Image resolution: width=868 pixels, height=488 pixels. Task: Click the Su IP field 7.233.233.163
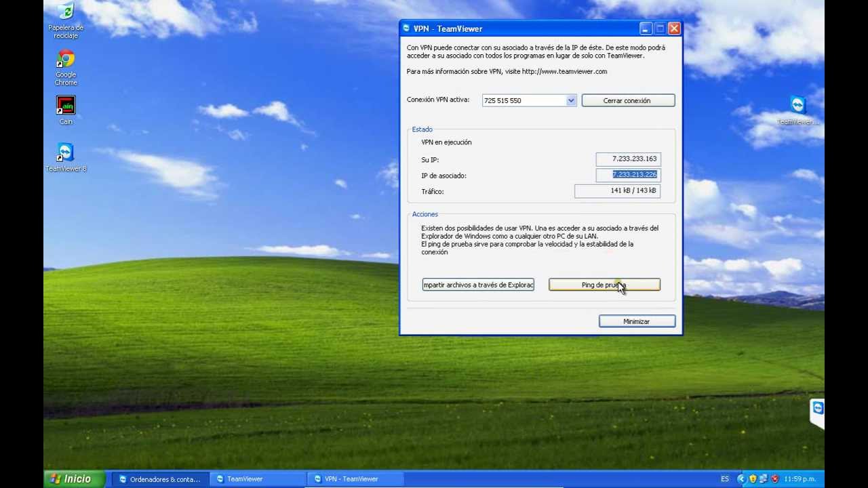point(628,159)
